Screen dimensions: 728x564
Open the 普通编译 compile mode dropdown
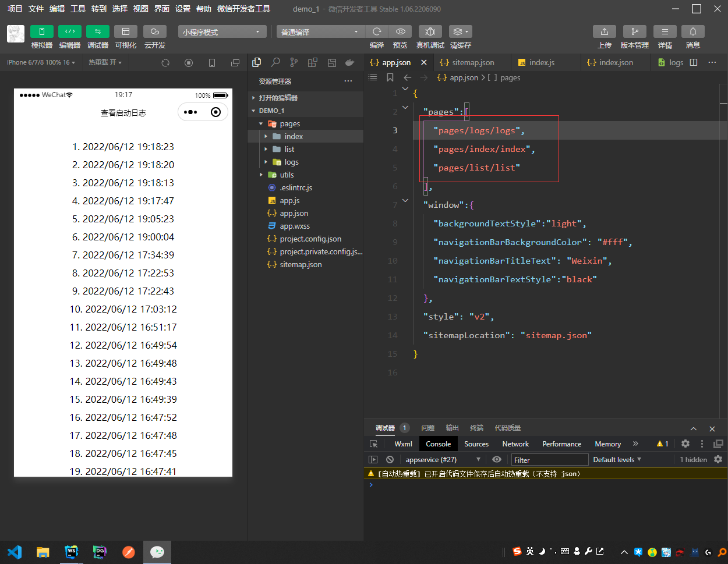click(x=320, y=31)
